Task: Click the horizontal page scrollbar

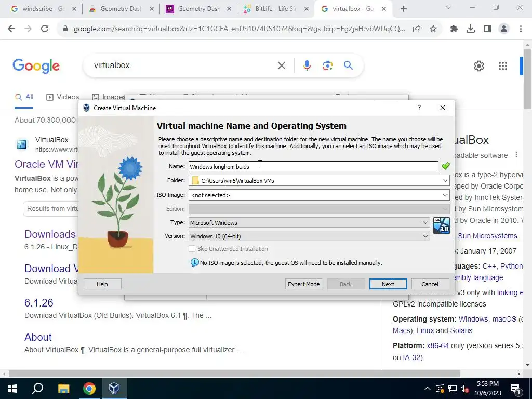Action: [234, 374]
